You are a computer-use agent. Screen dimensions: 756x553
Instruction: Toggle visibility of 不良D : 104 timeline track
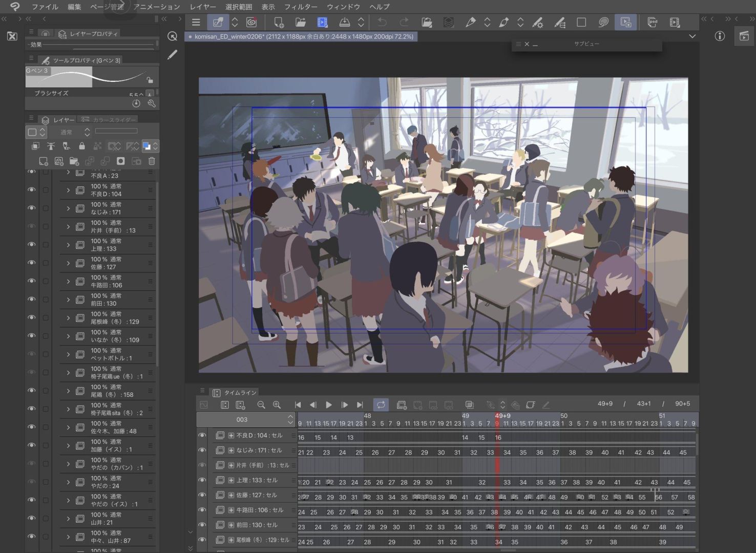[x=202, y=435]
